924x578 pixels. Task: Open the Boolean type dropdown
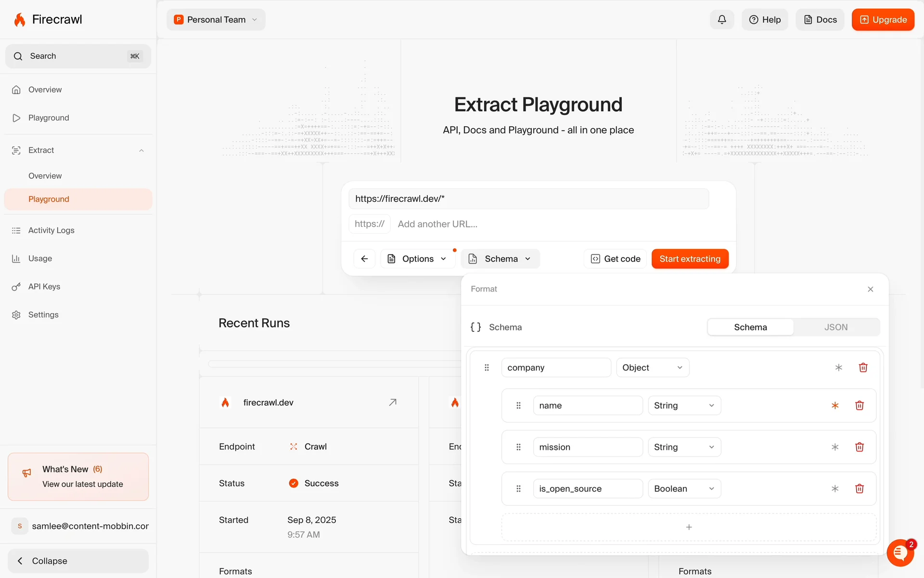tap(684, 488)
